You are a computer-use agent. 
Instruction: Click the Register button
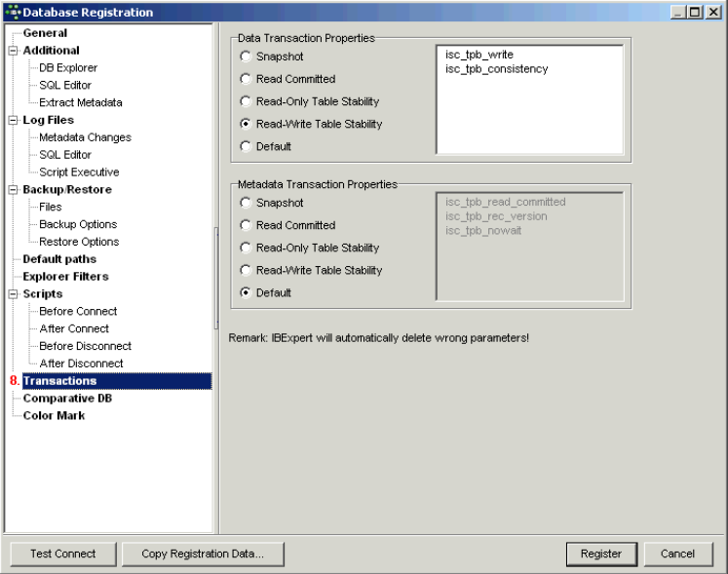point(600,554)
